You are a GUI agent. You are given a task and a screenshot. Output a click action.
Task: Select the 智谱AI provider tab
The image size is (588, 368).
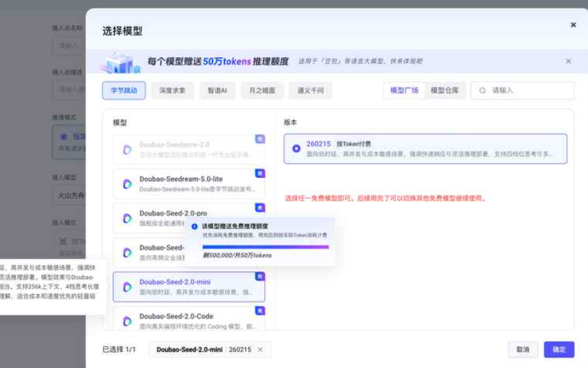[217, 90]
